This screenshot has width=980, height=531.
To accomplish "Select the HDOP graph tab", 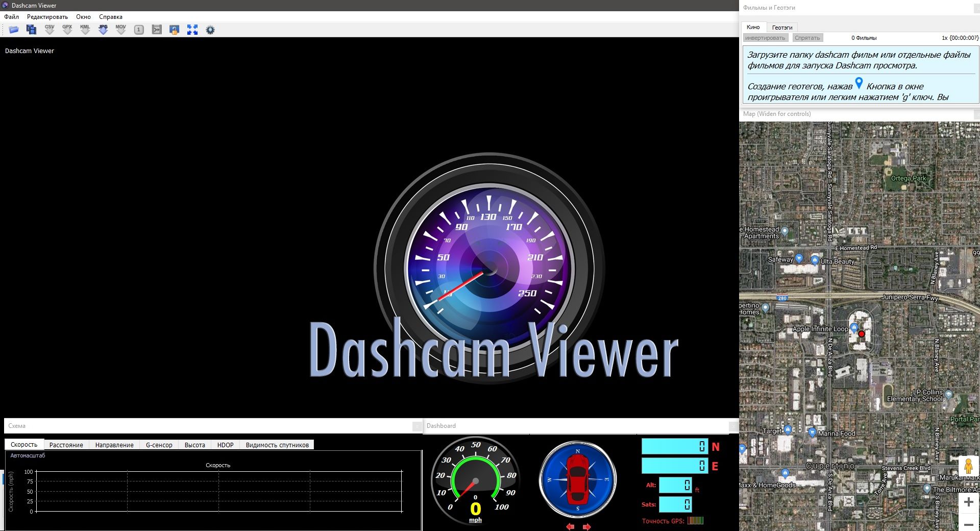I will 226,445.
